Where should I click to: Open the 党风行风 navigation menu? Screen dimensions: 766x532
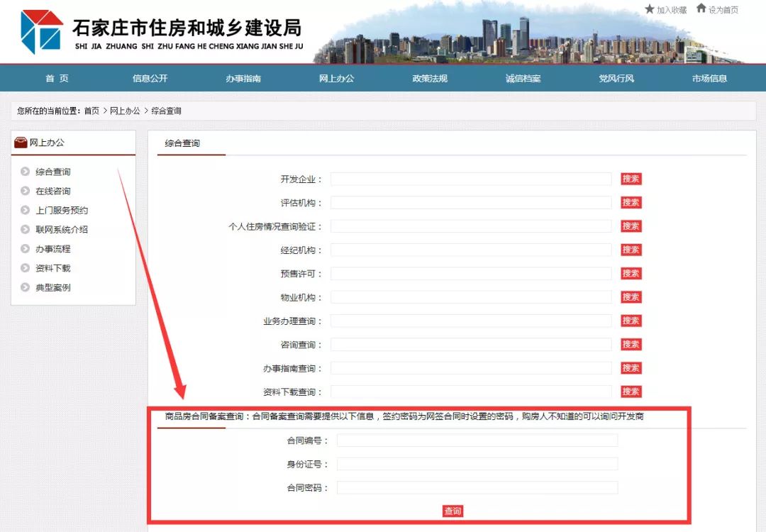[x=616, y=78]
